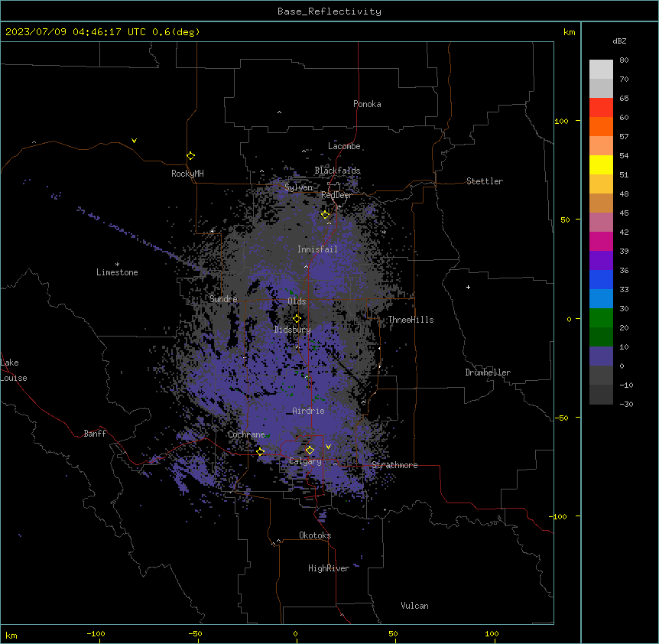The image size is (659, 644).
Task: Click the Sylvan city label
Action: point(298,187)
